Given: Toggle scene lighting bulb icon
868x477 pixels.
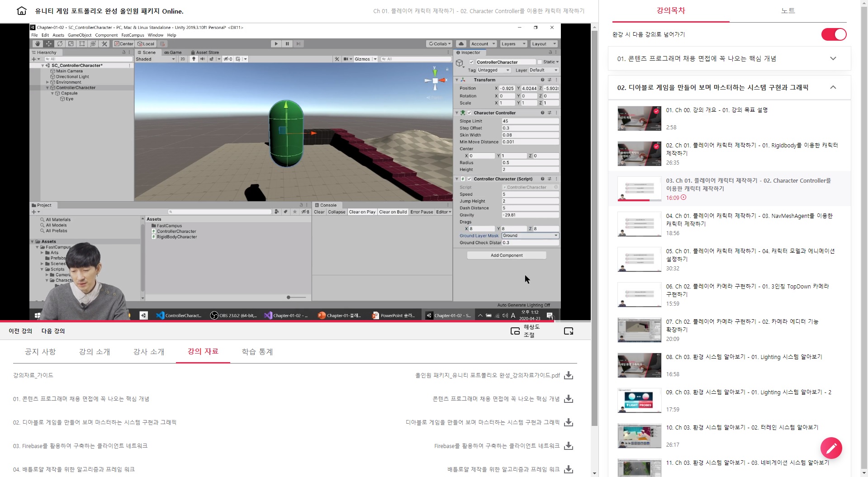Looking at the screenshot, I should (194, 59).
